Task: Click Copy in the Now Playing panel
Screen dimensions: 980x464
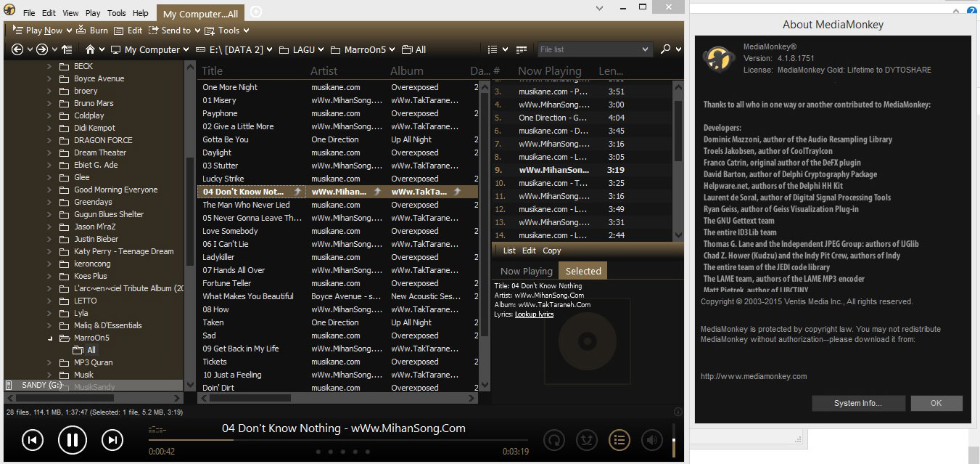Action: pyautogui.click(x=552, y=251)
